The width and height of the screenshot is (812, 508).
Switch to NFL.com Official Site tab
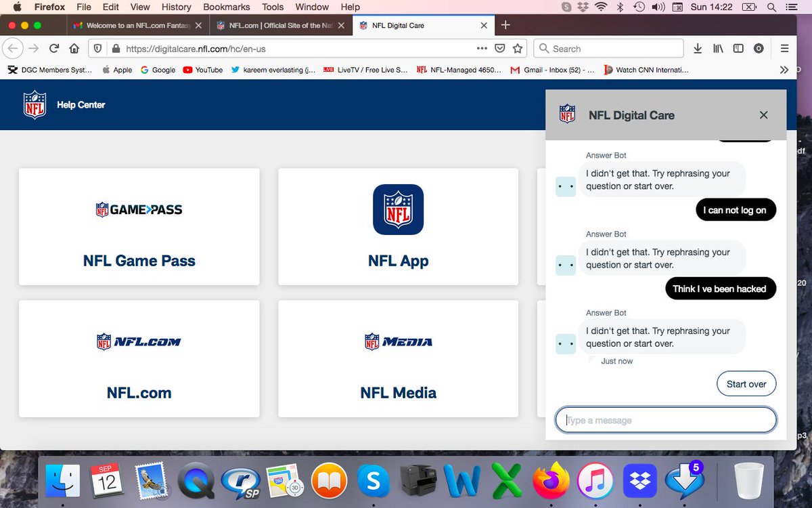(x=280, y=26)
